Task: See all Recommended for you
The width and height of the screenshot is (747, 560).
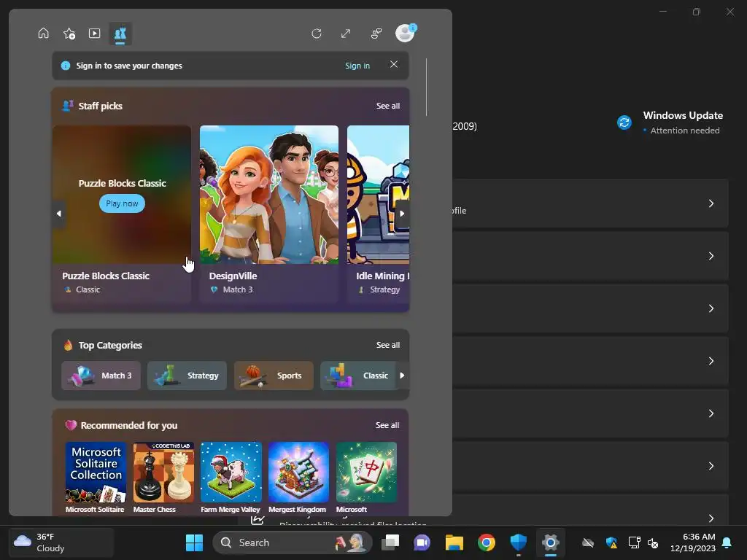Action: [387, 425]
